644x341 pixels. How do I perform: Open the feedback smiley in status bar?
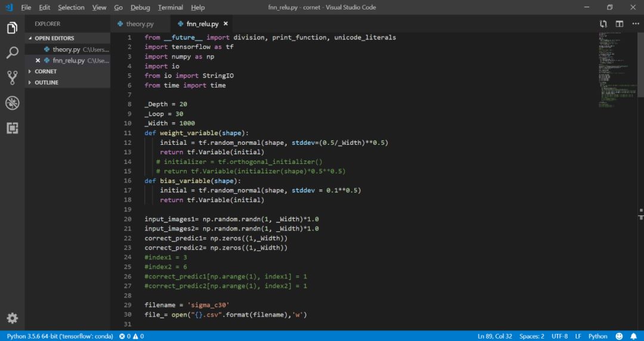point(620,336)
